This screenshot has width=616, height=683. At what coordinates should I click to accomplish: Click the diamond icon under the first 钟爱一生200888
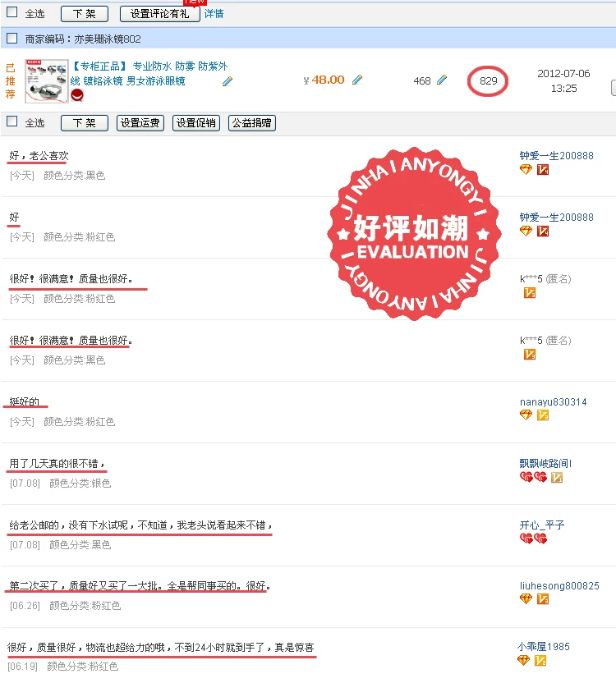pyautogui.click(x=526, y=170)
